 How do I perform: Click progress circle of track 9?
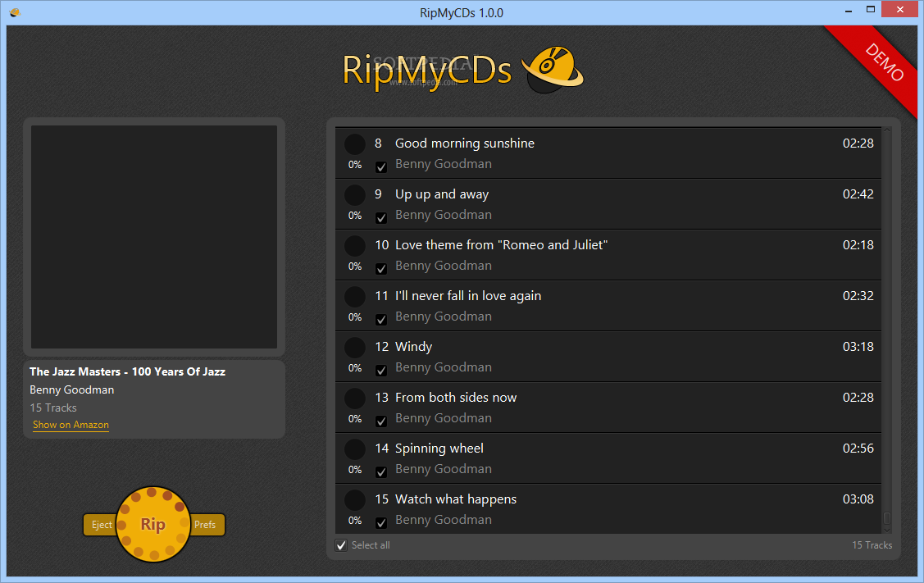coord(355,194)
